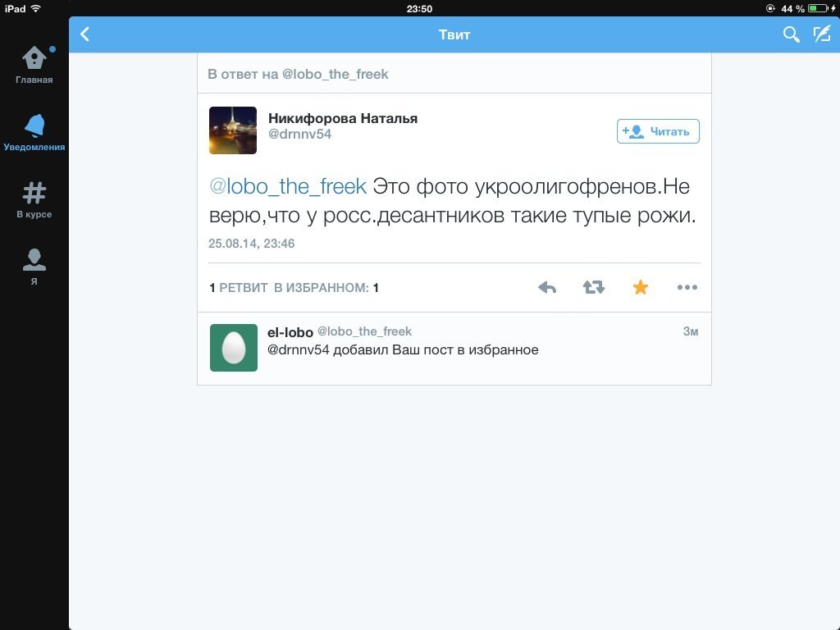The width and height of the screenshot is (840, 630).
Task: View Никифорова Наталья's profile avatar
Action: pyautogui.click(x=232, y=130)
